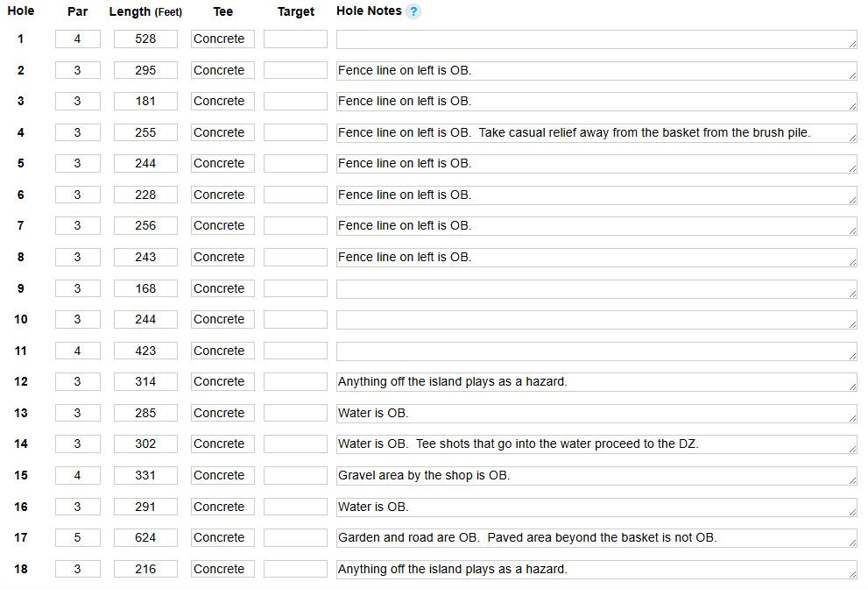868x589 pixels.
Task: Click the Hole Notes help question mark icon
Action: [413, 11]
